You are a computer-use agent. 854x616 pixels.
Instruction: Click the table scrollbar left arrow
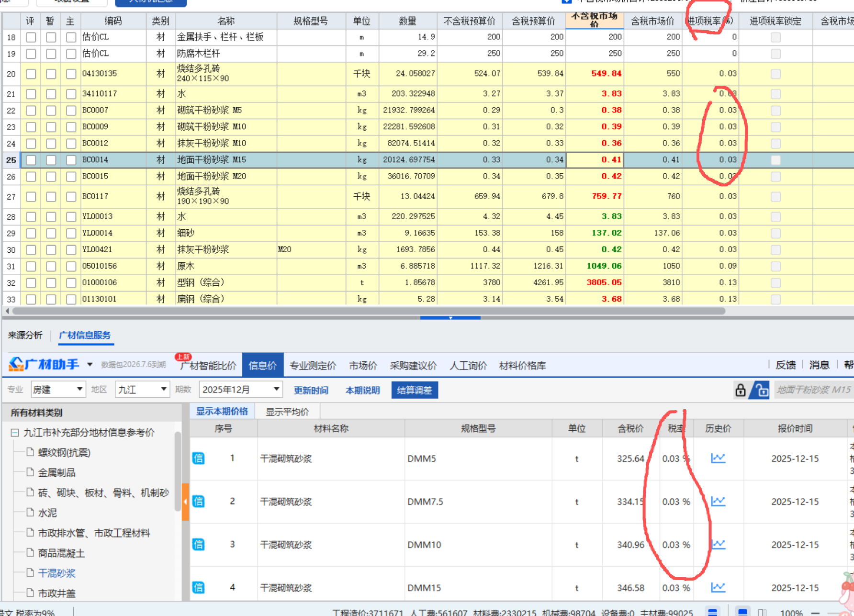7,311
